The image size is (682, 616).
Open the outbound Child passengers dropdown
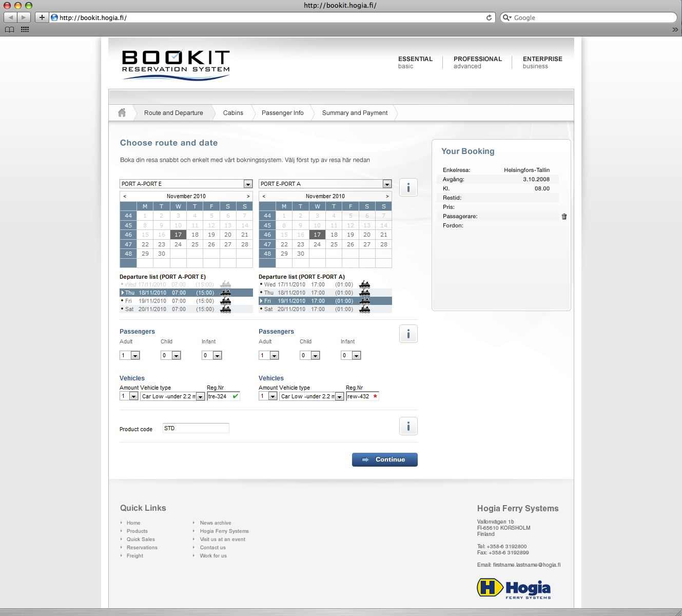[x=171, y=355]
